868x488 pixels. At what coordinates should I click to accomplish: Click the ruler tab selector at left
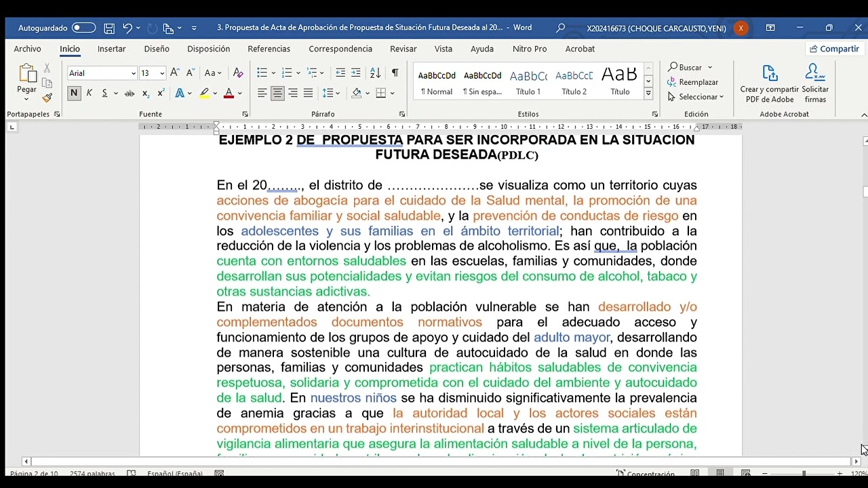[x=12, y=127]
